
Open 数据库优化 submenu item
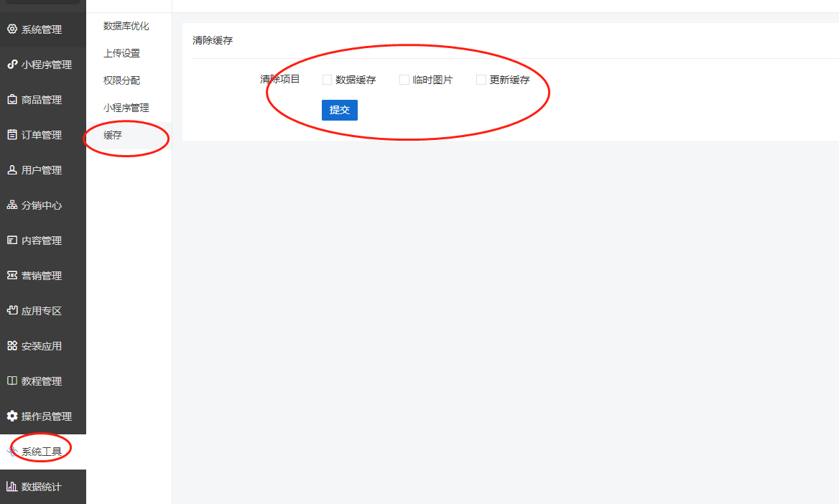(126, 26)
